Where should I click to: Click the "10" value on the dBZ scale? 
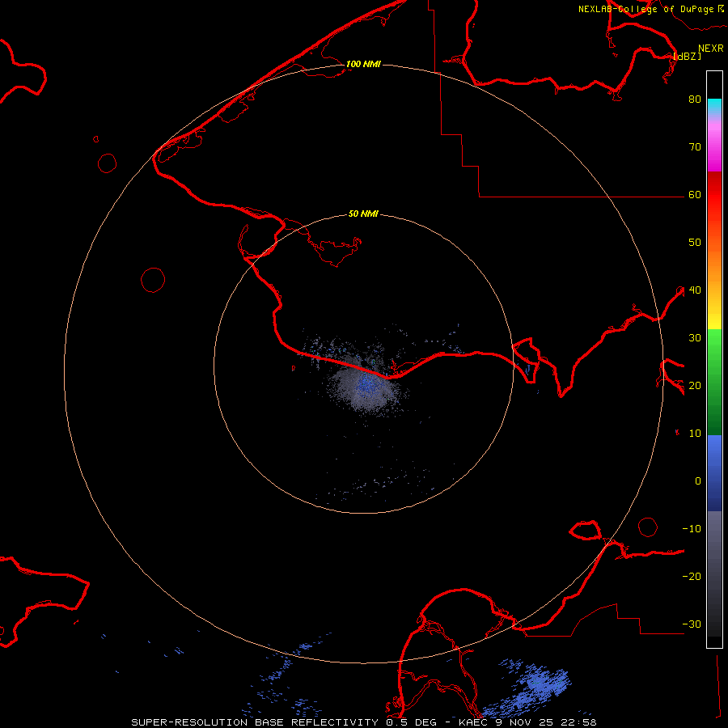(695, 434)
